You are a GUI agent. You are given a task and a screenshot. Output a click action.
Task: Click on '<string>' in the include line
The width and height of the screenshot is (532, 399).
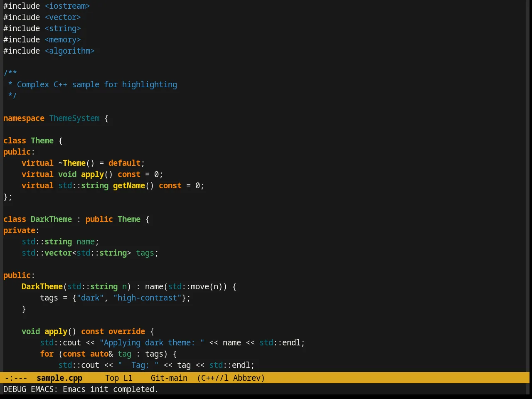[x=63, y=28]
